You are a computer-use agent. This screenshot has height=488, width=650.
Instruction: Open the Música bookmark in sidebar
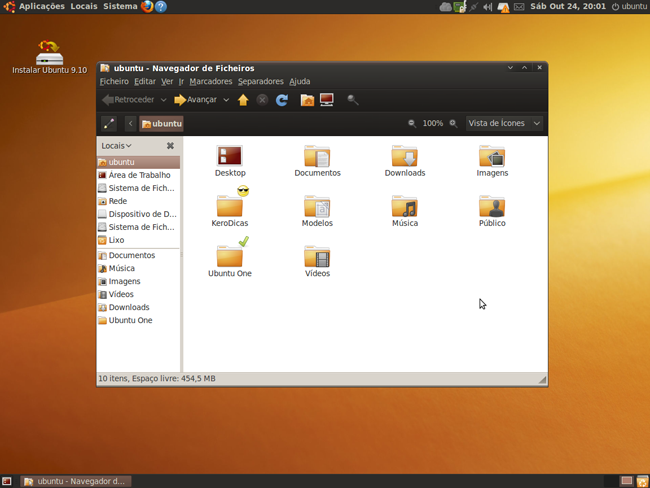[138, 268]
